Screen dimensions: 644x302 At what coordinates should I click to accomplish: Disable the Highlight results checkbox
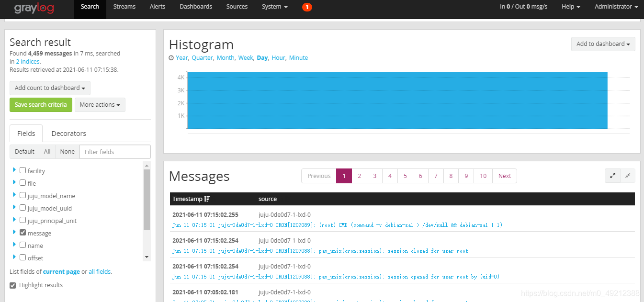pyautogui.click(x=13, y=285)
